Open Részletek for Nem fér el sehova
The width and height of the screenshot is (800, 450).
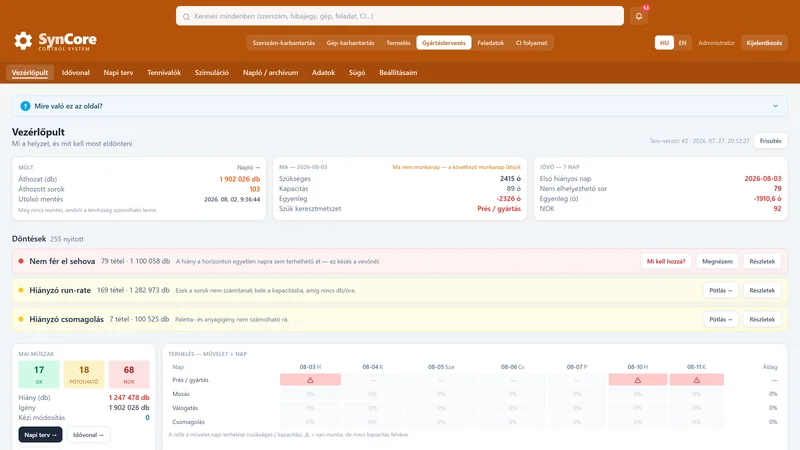tap(762, 261)
